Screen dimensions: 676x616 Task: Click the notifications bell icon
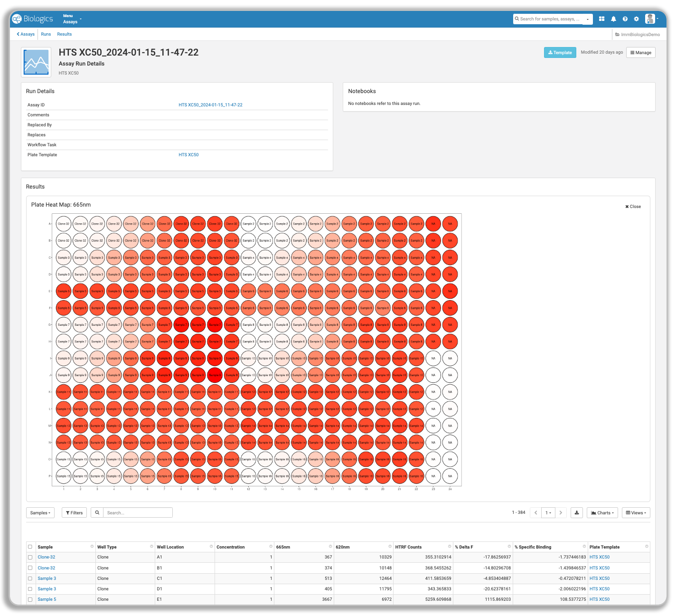tap(613, 19)
